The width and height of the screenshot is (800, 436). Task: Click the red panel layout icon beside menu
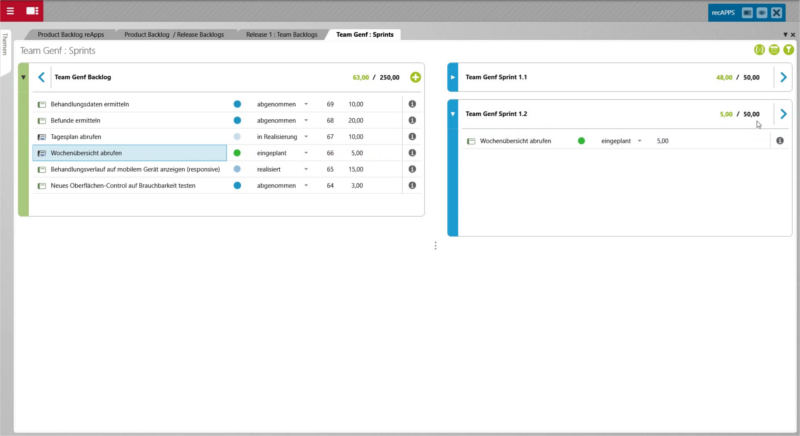tap(33, 10)
